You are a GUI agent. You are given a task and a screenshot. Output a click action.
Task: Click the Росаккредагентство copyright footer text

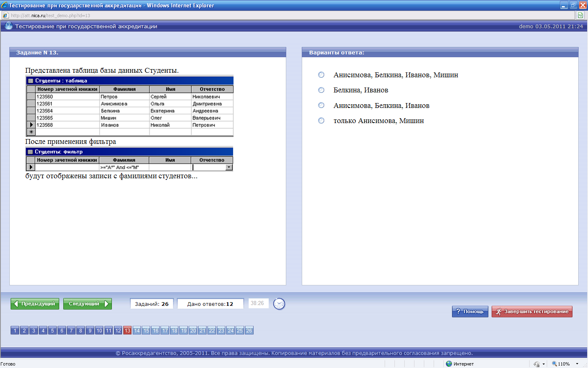tap(294, 353)
